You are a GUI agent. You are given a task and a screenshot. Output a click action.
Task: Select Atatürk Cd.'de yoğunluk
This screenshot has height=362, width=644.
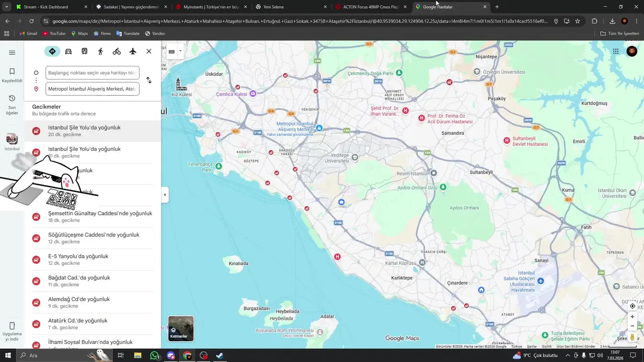[x=93, y=324]
